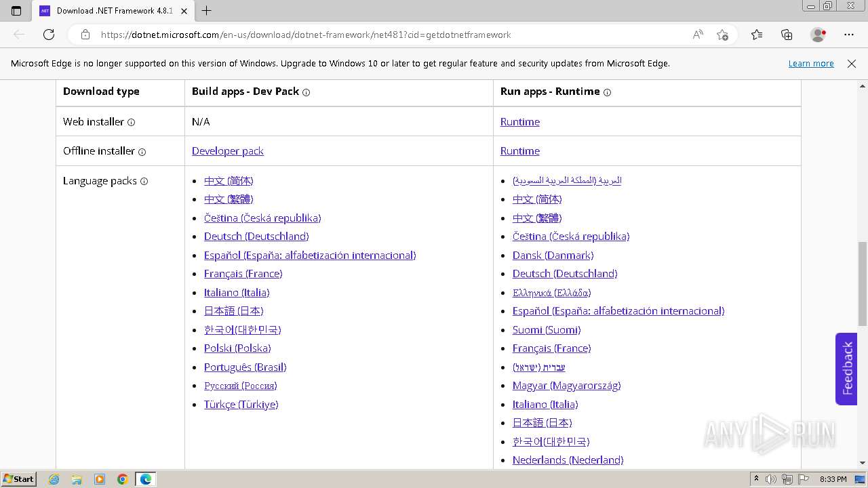Open File Explorer from taskbar
Screen dimensions: 868x488
coord(77,479)
